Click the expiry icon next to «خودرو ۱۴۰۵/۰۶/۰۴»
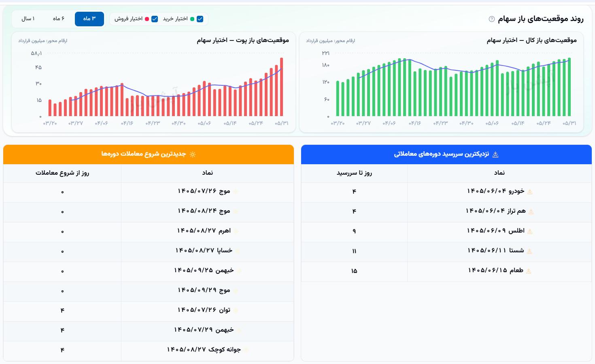The height and width of the screenshot is (364, 595). point(530,192)
